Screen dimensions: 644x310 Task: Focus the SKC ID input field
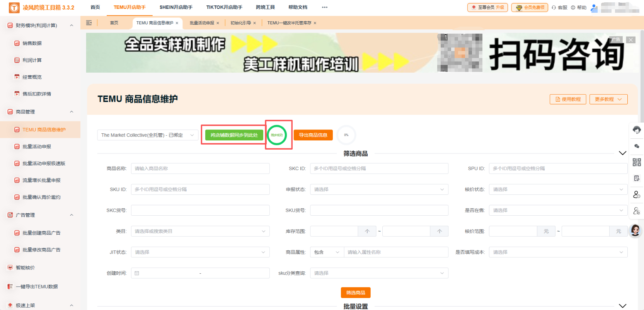click(379, 169)
